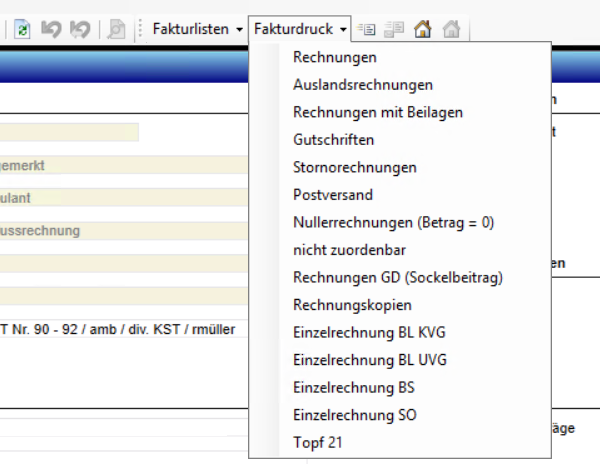Select Rechnungen menu entry
This screenshot has height=464, width=600.
point(400,57)
